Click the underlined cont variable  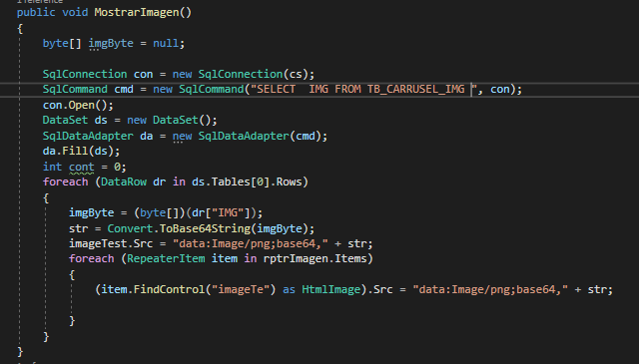click(81, 167)
